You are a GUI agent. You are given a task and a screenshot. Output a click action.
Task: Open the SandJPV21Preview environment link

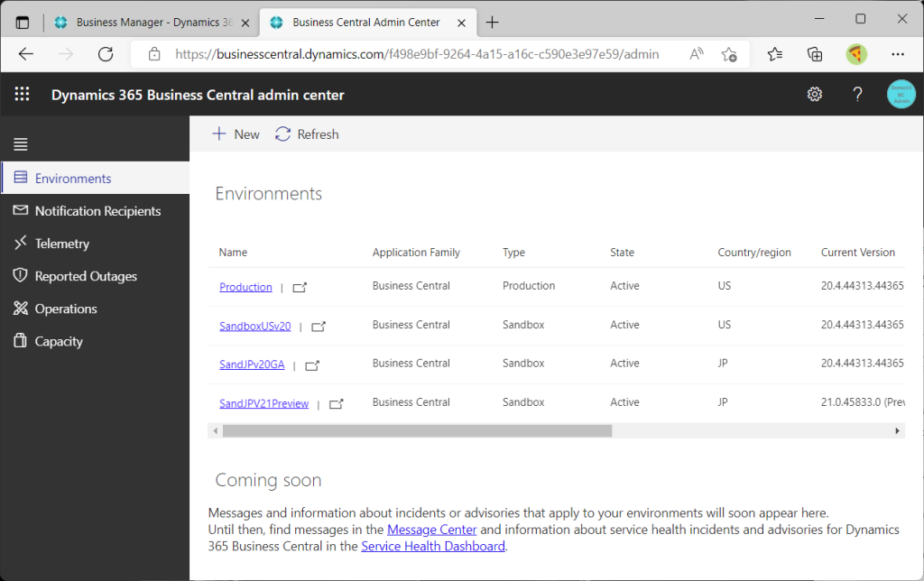click(264, 403)
